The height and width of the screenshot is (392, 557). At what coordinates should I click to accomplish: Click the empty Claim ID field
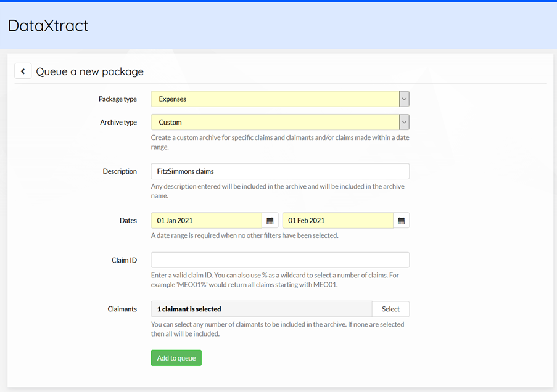click(x=280, y=260)
